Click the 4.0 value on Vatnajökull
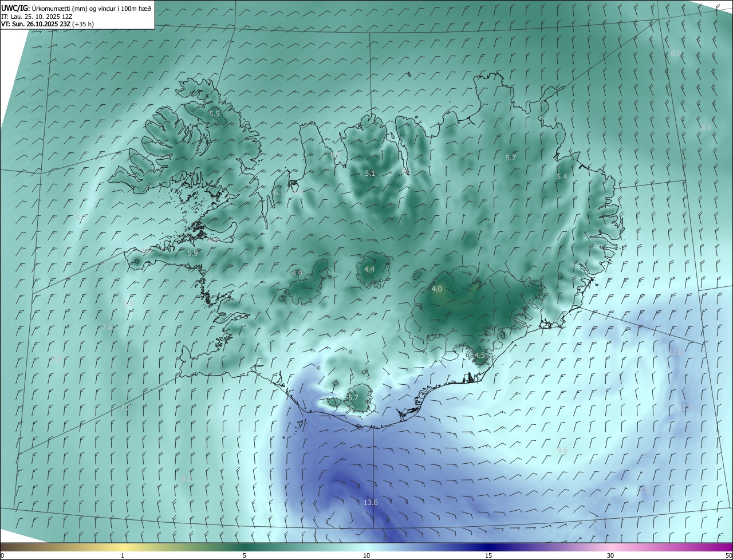733x560 pixels. coord(437,289)
